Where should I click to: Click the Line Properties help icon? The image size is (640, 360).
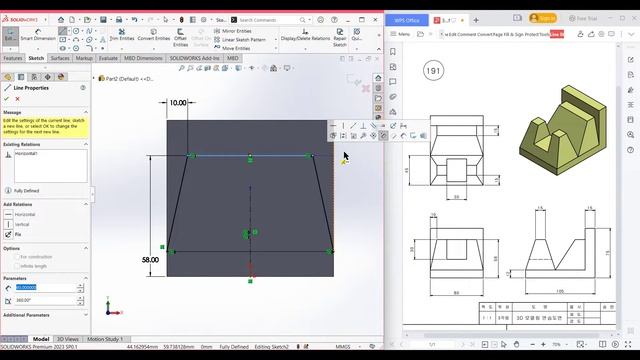[x=83, y=88]
